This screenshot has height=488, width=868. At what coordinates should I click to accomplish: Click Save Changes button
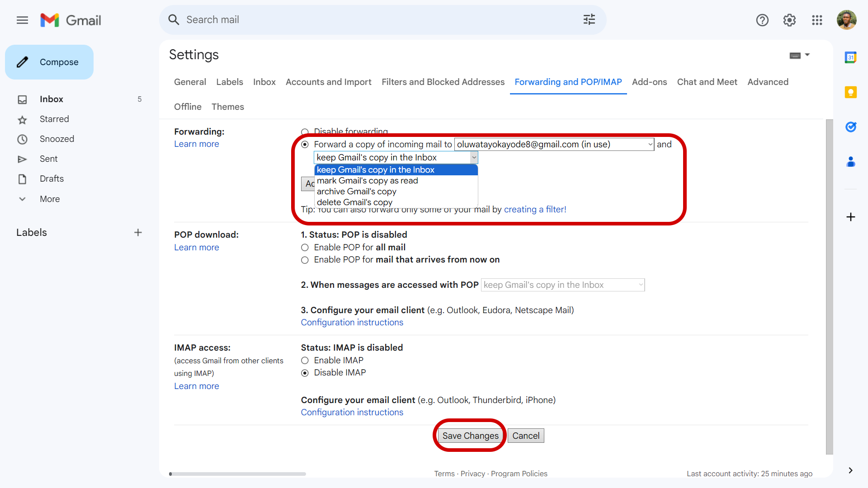tap(470, 435)
